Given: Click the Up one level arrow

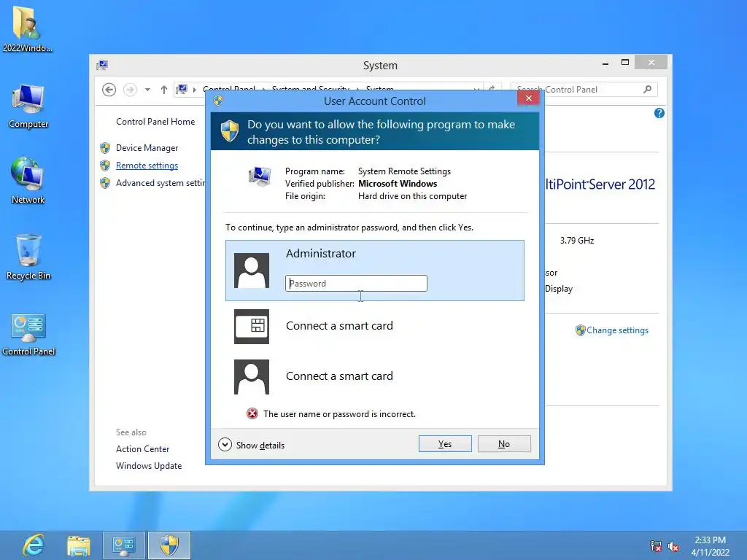Looking at the screenshot, I should point(164,90).
